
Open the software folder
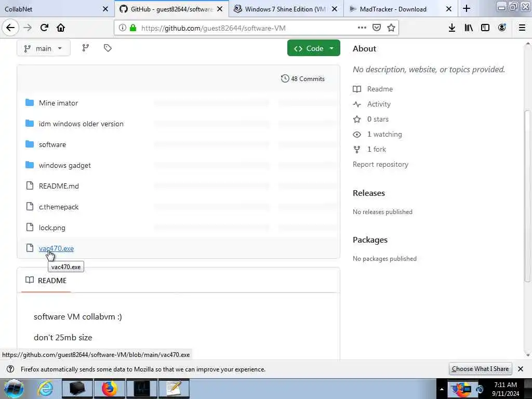click(52, 144)
